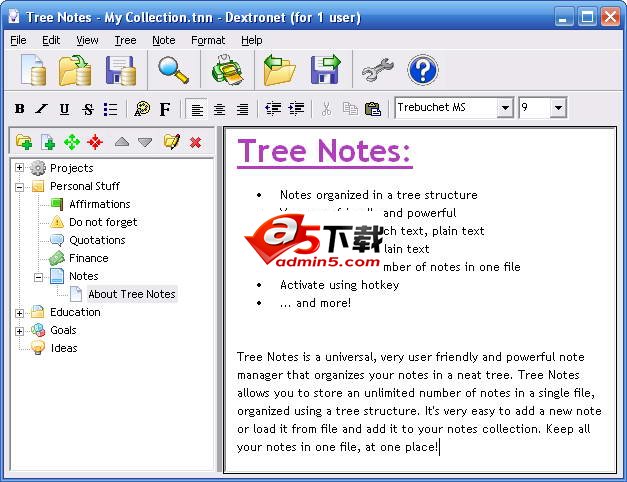The image size is (627, 482).
Task: Expand all tree nodes green arrows
Action: (72, 142)
